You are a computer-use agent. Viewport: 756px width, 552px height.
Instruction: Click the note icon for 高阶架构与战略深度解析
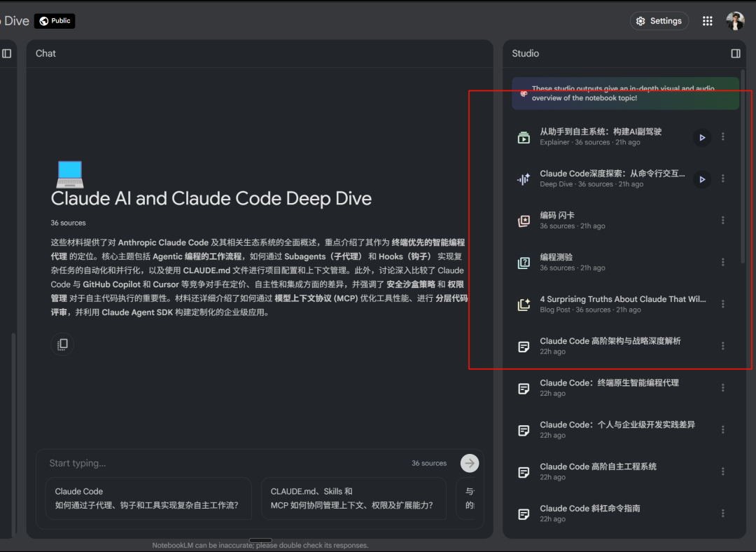pos(524,347)
